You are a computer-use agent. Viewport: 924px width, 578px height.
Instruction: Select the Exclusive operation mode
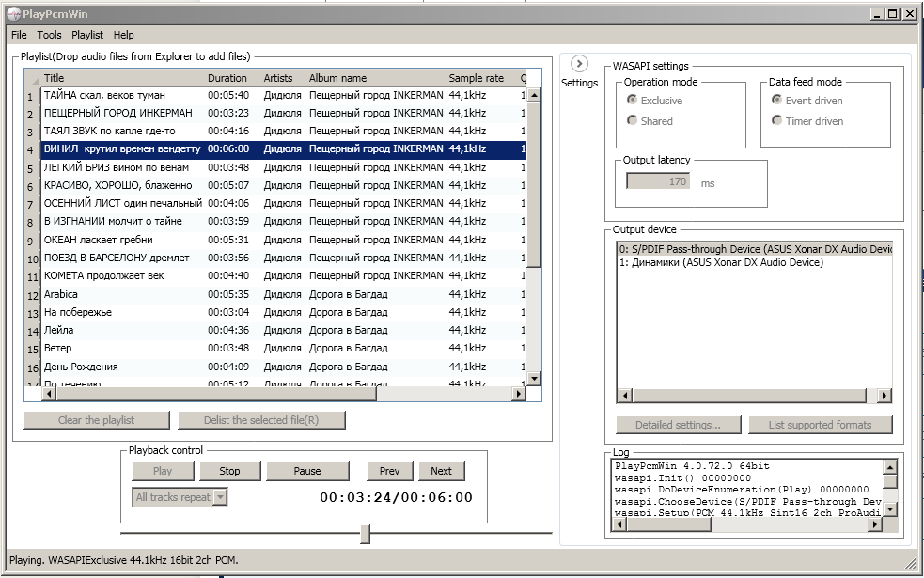[633, 101]
